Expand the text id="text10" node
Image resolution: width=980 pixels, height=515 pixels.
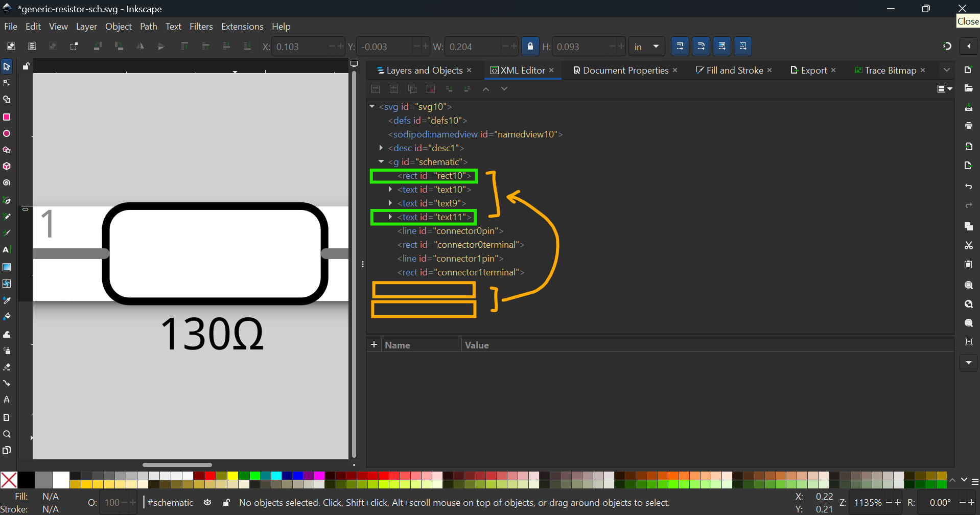coord(390,190)
